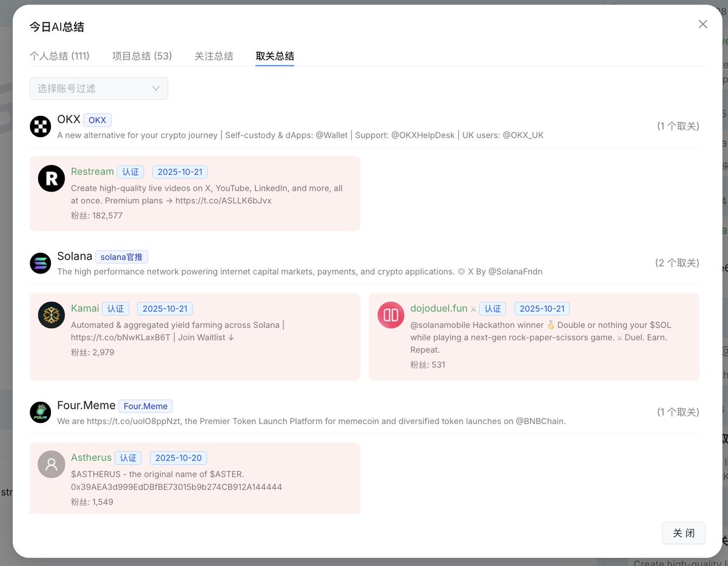This screenshot has width=728, height=566.
Task: Click the 粉丝: 531 follower count
Action: 428,365
